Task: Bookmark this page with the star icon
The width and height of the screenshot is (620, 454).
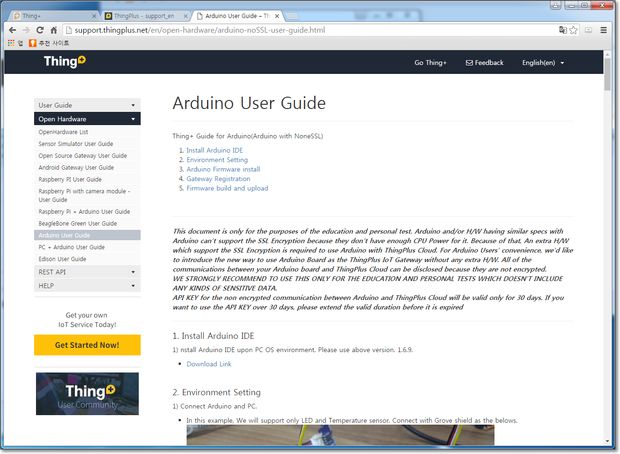Action: 573,30
